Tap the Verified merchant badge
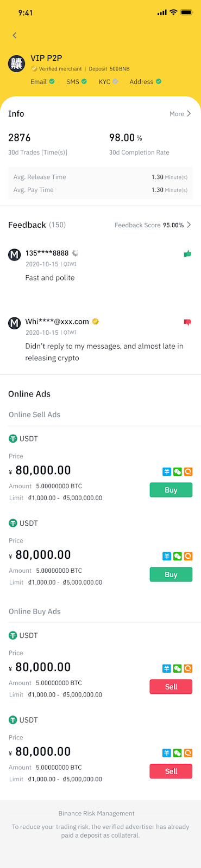The width and height of the screenshot is (201, 868). pos(56,69)
